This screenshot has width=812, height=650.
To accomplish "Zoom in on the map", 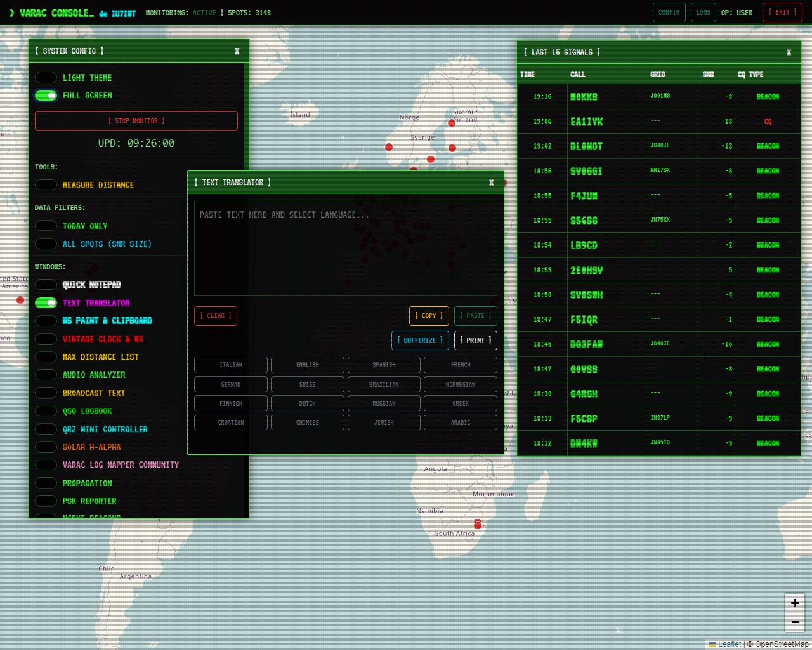I will coord(795,603).
